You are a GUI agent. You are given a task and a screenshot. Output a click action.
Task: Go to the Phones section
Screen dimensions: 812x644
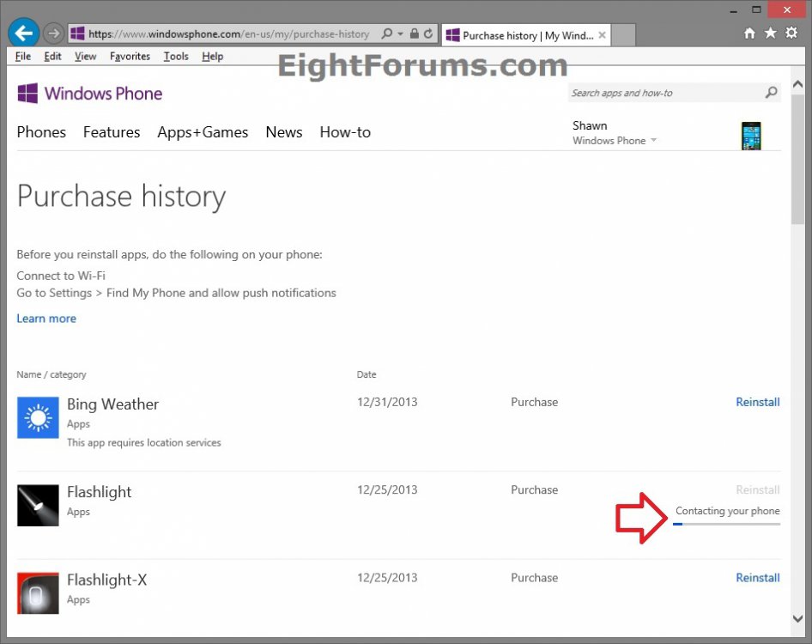click(x=41, y=132)
